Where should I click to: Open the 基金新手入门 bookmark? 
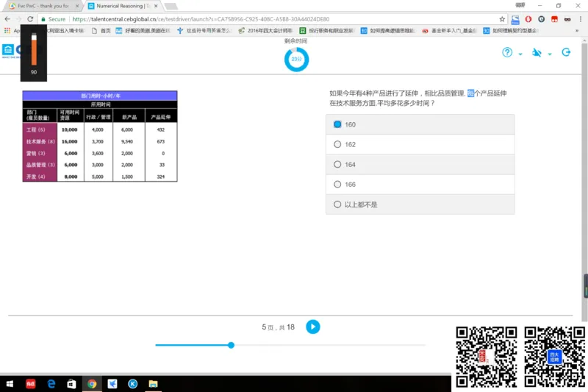coord(450,30)
